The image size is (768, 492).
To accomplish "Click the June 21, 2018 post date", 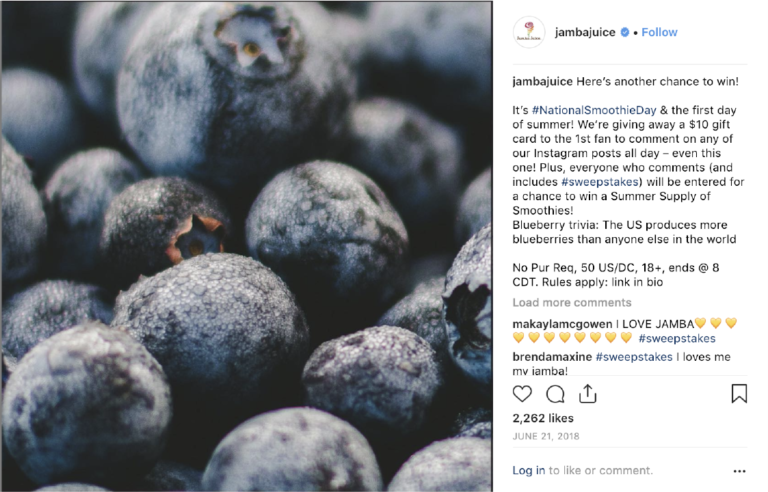I will pos(546,436).
